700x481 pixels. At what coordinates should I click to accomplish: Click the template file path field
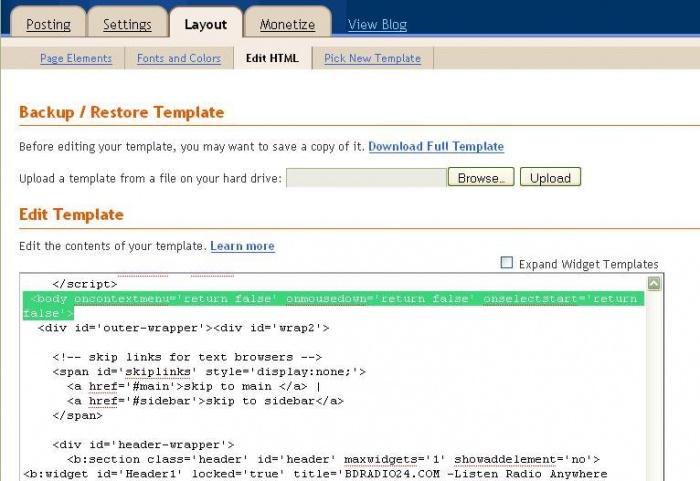coord(366,178)
